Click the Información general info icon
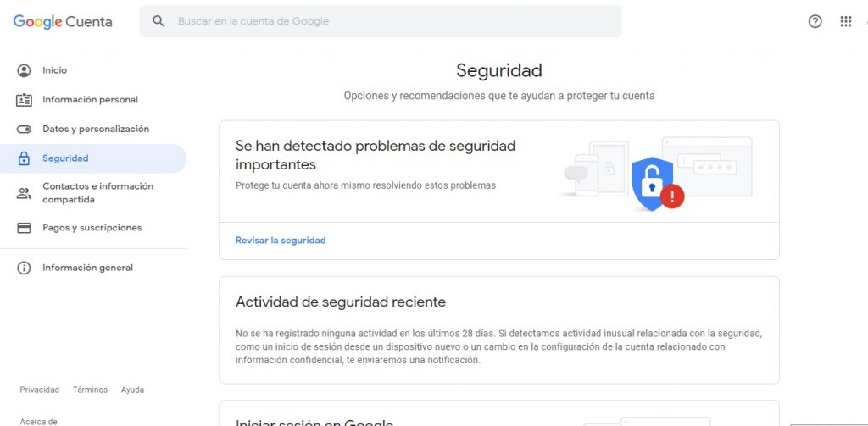The image size is (868, 426). click(24, 268)
